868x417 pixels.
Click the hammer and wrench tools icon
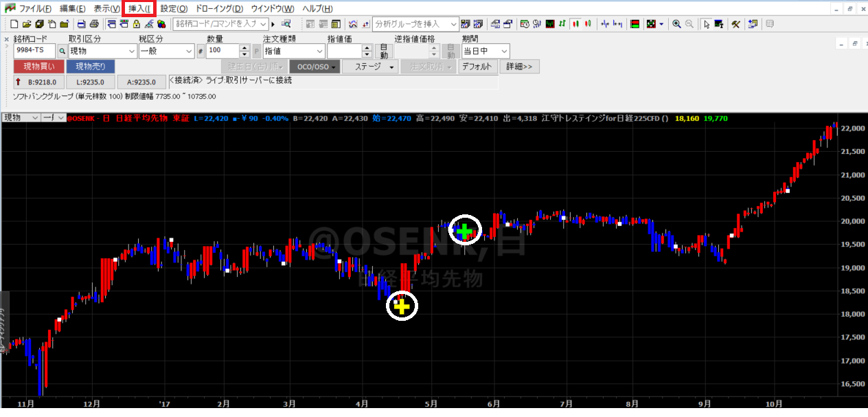click(735, 24)
